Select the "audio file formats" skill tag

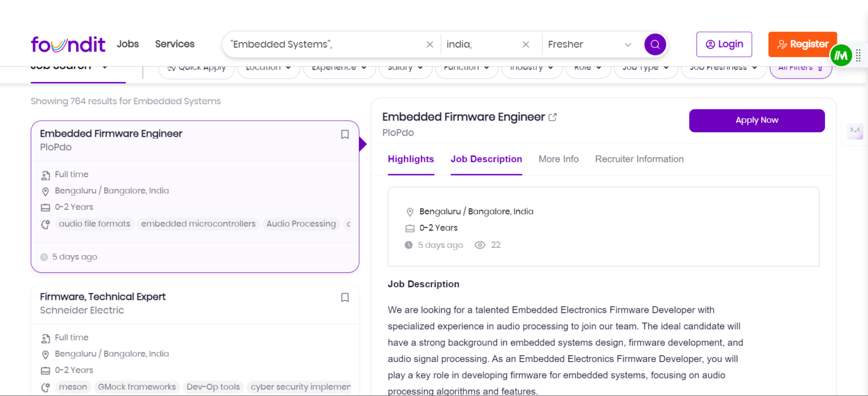click(x=94, y=224)
